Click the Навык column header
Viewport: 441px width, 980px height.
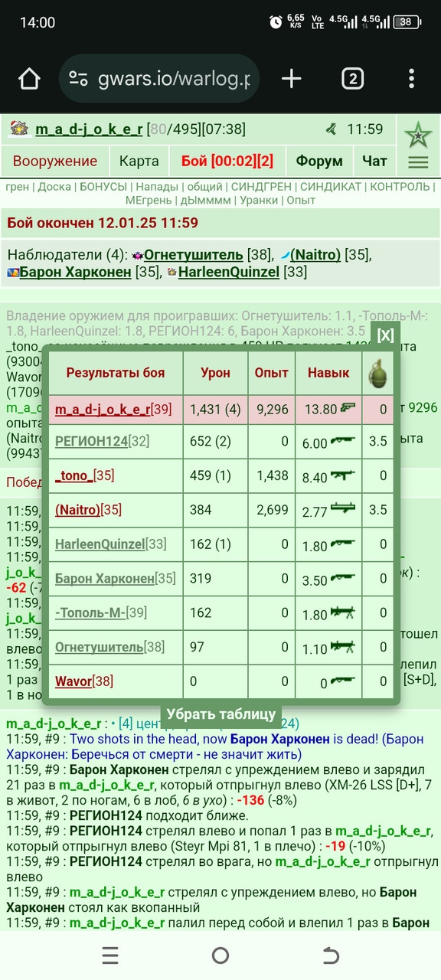pos(328,373)
